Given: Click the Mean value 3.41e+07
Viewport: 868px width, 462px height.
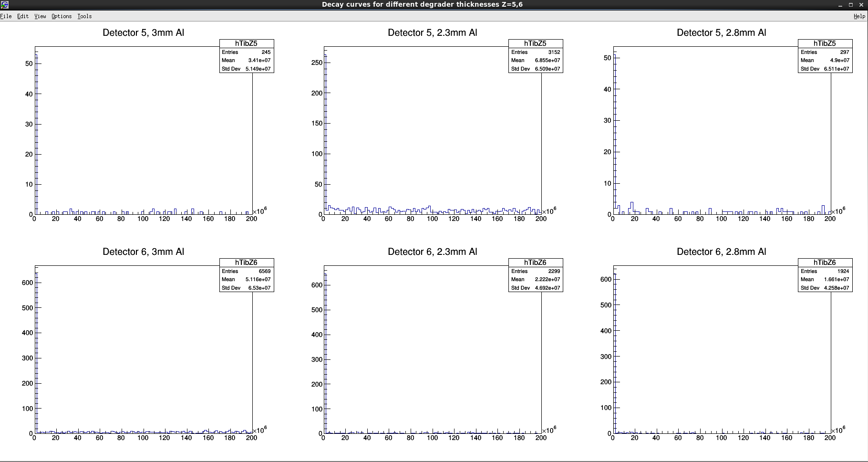Looking at the screenshot, I should pos(259,61).
